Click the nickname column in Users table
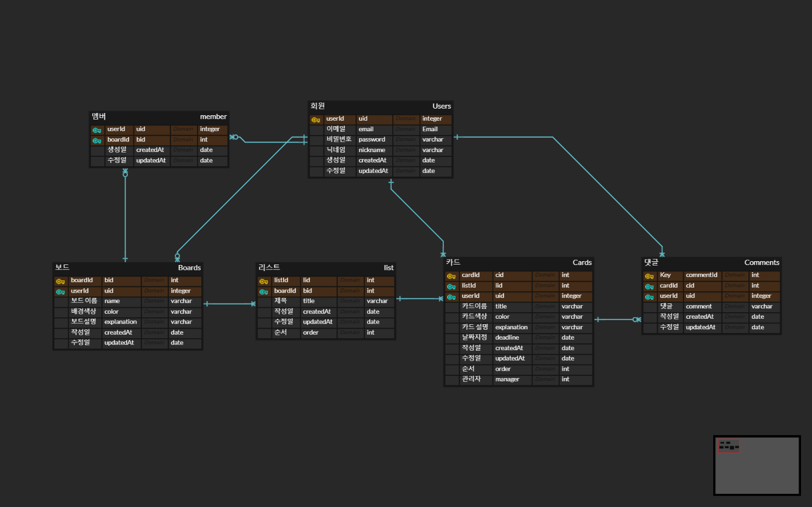This screenshot has height=507, width=812. coord(372,150)
